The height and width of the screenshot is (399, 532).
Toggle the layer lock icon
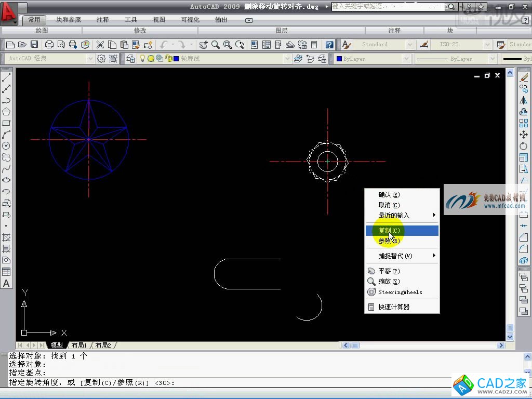(168, 59)
